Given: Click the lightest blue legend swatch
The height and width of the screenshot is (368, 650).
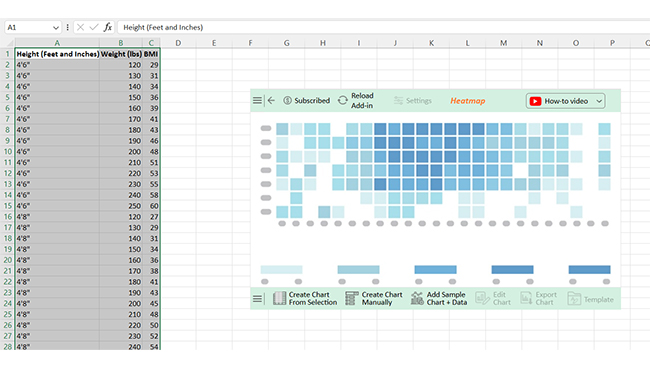Looking at the screenshot, I should point(281,270).
